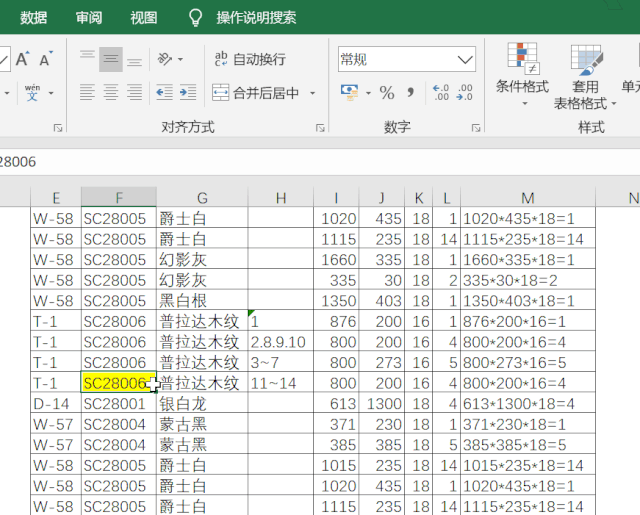Open the 常规 number format combo box

[407, 60]
